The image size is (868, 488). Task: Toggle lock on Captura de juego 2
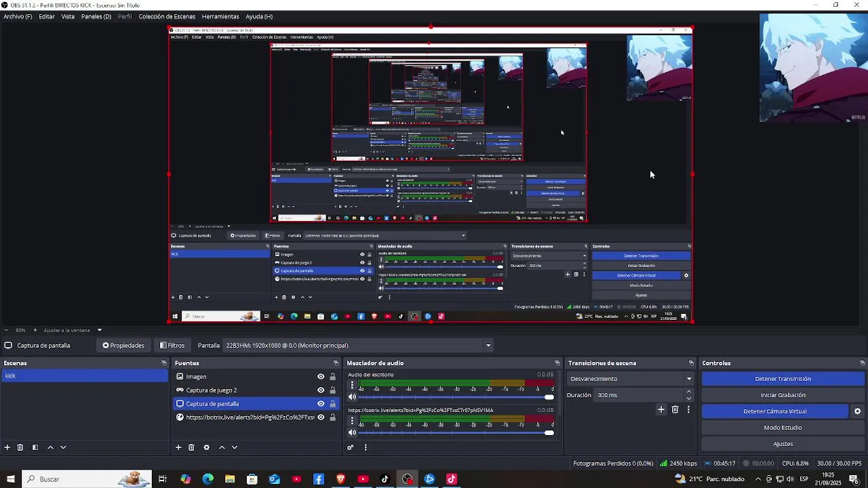(x=332, y=390)
